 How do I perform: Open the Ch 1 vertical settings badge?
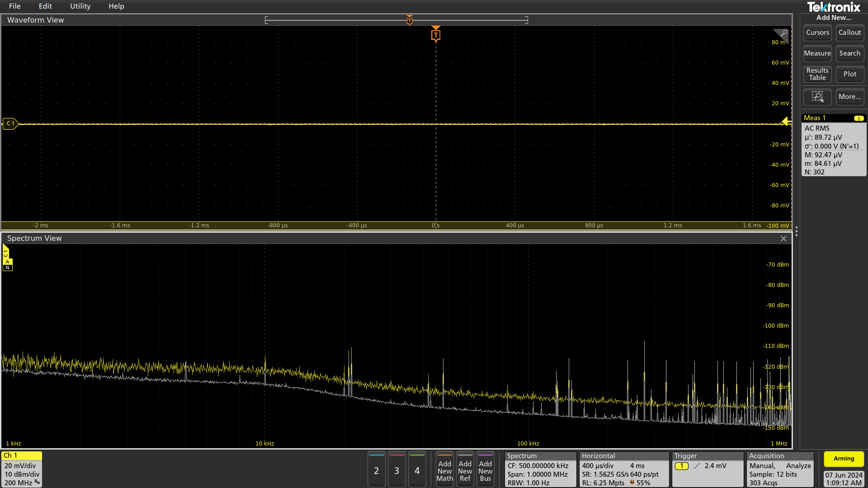22,469
